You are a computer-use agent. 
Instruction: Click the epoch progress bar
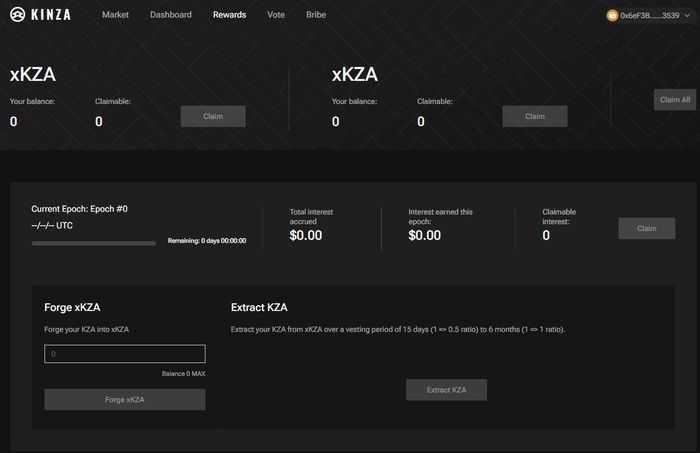[x=94, y=243]
